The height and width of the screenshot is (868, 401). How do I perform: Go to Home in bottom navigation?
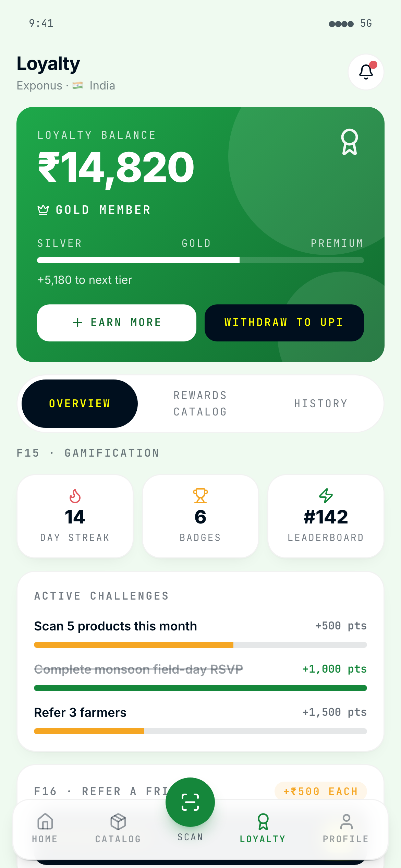[45, 828]
